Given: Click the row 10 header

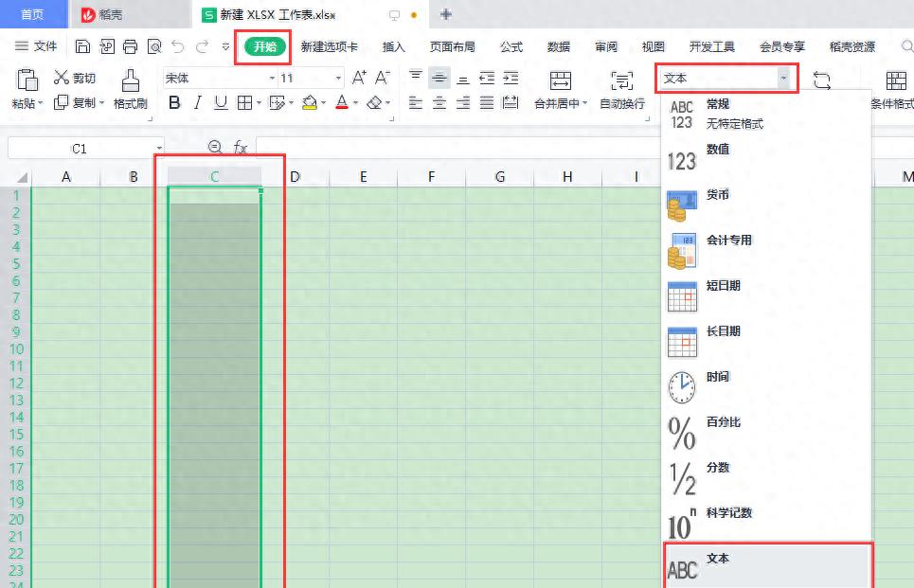Looking at the screenshot, I should click(x=16, y=349).
